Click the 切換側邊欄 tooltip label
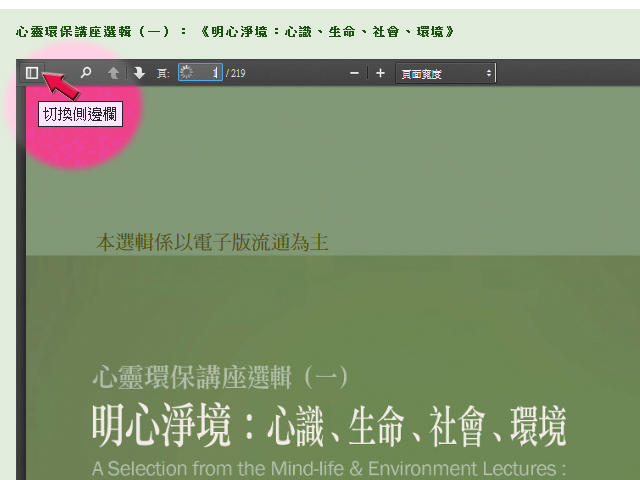 [x=81, y=114]
